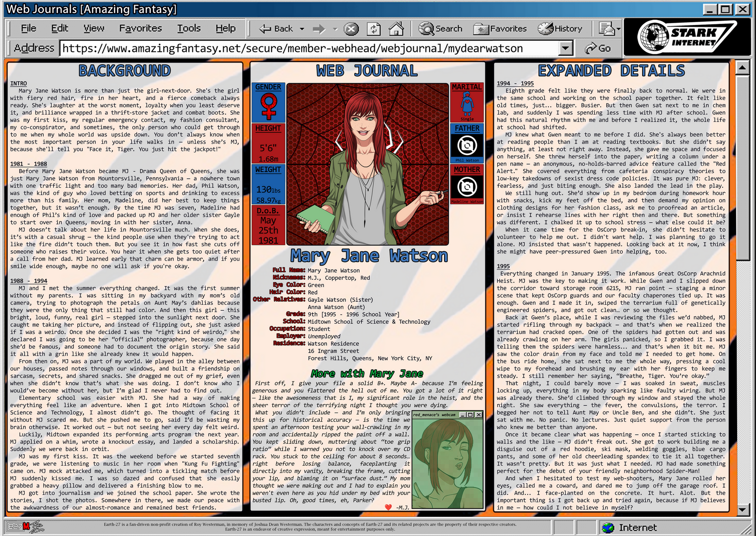756x536 pixels.
Task: Maximize the Web Journals window
Action: (726, 9)
